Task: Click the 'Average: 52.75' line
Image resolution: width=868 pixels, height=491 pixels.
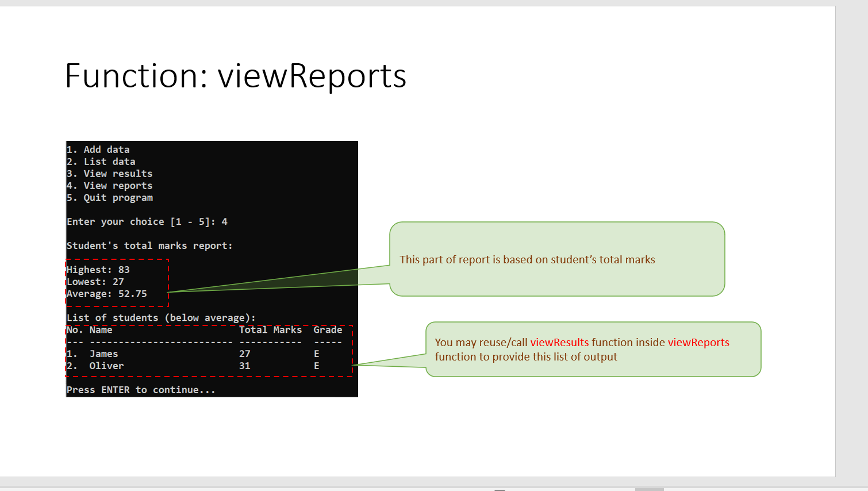Action: (107, 294)
